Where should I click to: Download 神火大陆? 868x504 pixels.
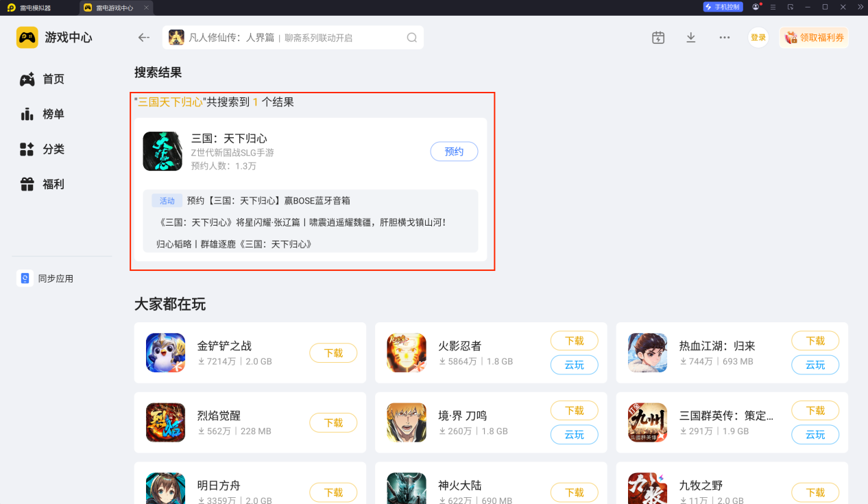(575, 492)
